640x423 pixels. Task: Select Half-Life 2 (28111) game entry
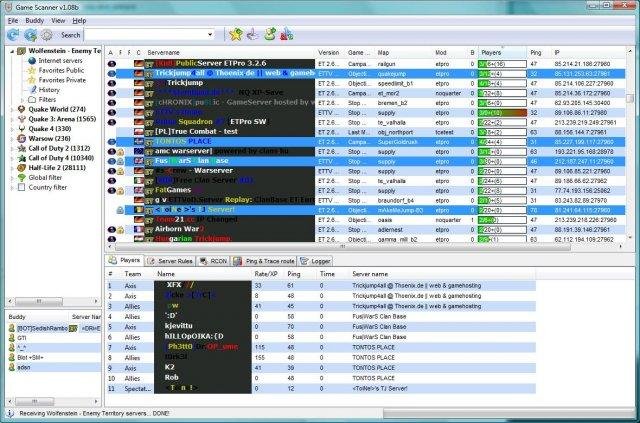[x=57, y=168]
